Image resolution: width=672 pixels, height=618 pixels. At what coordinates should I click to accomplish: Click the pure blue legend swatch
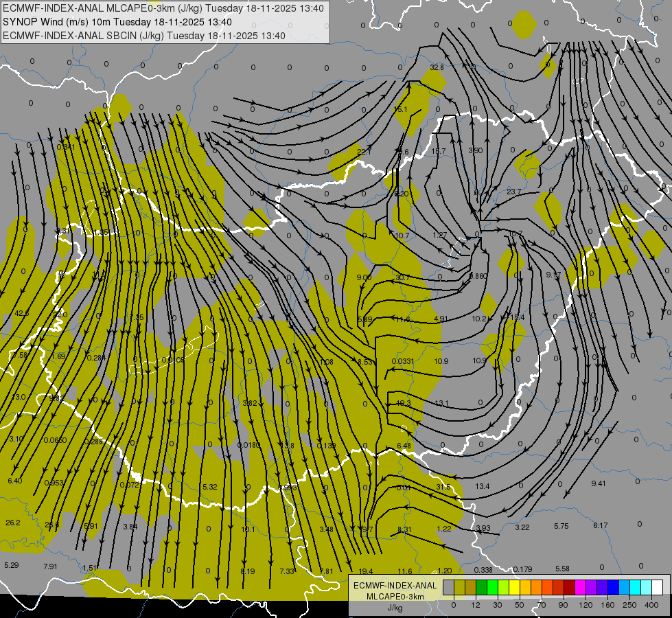613,587
